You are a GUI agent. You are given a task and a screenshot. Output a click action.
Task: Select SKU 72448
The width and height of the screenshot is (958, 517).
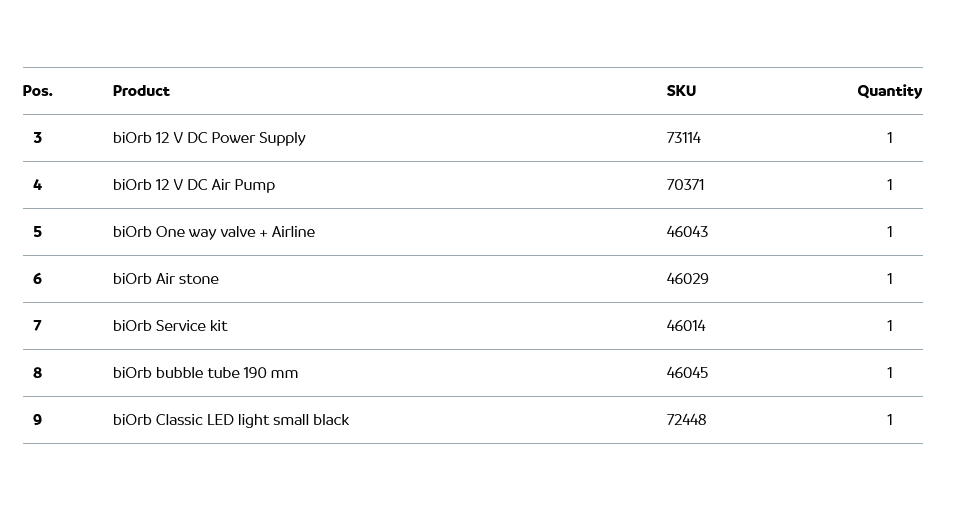point(686,420)
